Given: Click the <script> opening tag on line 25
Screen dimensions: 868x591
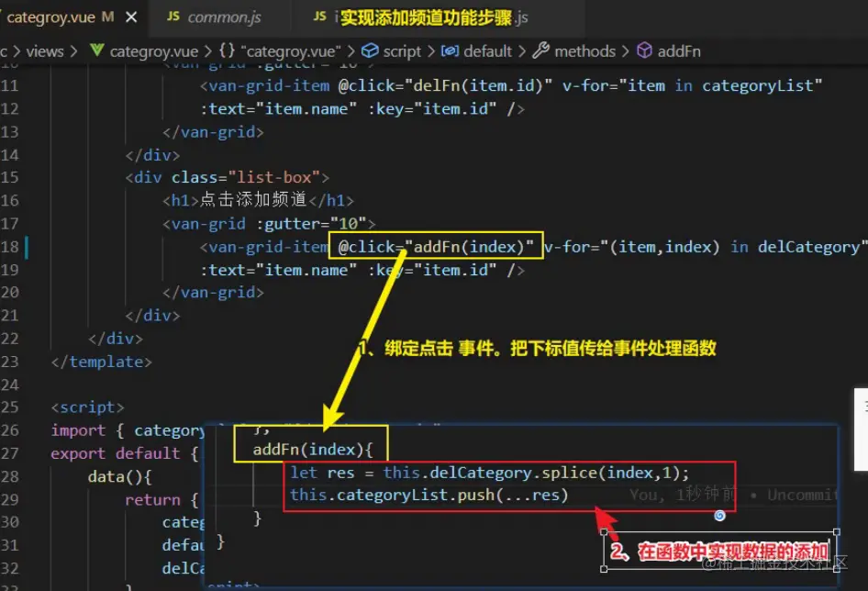Looking at the screenshot, I should (x=87, y=407).
